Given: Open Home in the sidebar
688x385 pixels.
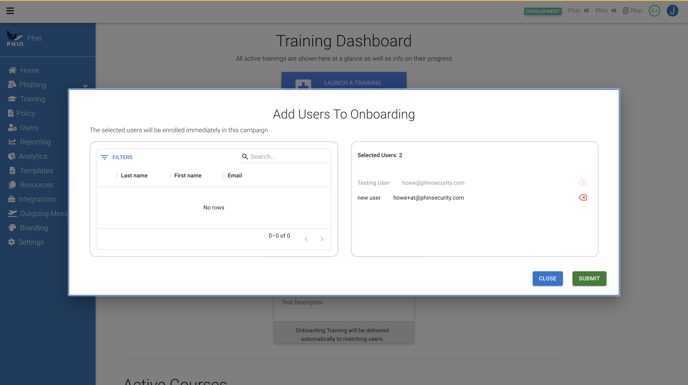Looking at the screenshot, I should tap(24, 70).
